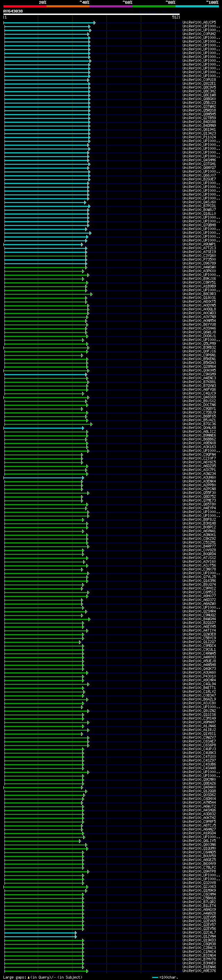Screen dimensions: 222x980
Task: Click the purple ~60% identity legend segment
Action: 111,6
